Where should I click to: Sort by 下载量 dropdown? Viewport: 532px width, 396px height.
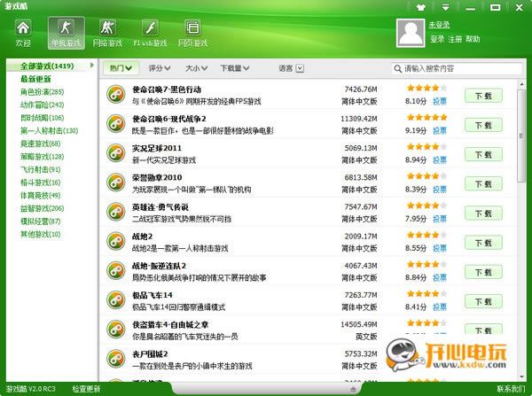[235, 68]
